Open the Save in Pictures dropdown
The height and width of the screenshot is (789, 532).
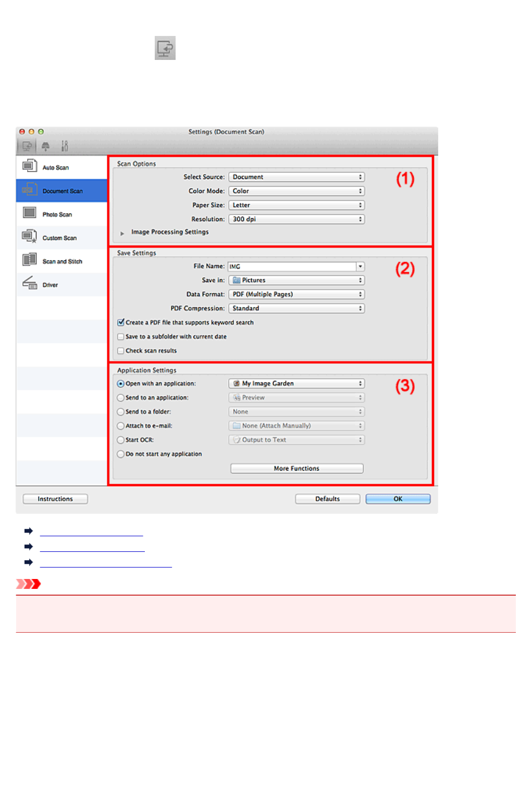coord(296,280)
